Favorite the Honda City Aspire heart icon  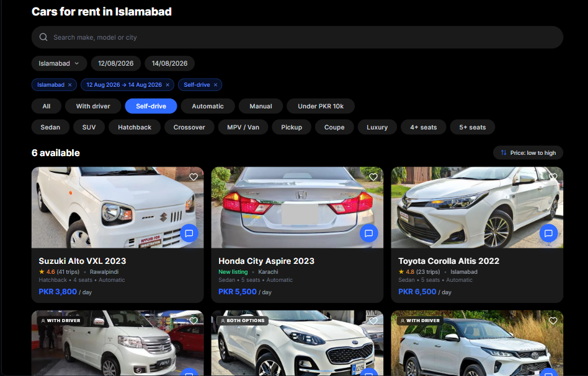(373, 177)
